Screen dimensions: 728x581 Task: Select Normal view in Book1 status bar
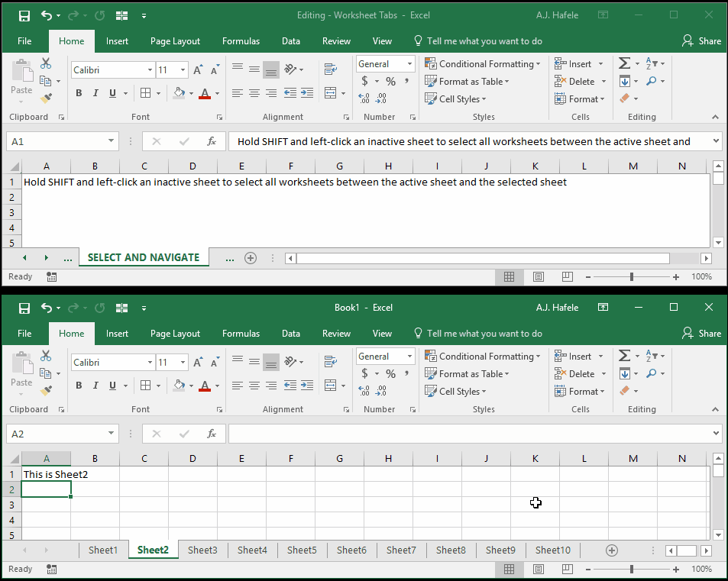point(510,569)
